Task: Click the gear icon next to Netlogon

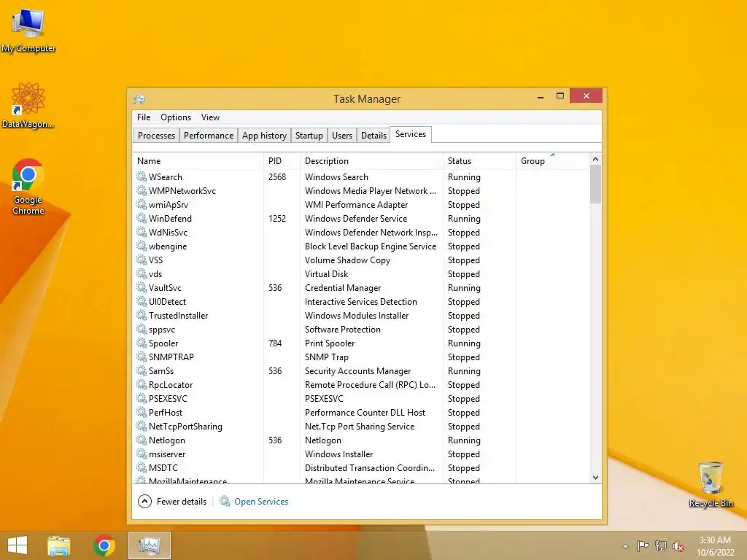Action: (x=142, y=440)
